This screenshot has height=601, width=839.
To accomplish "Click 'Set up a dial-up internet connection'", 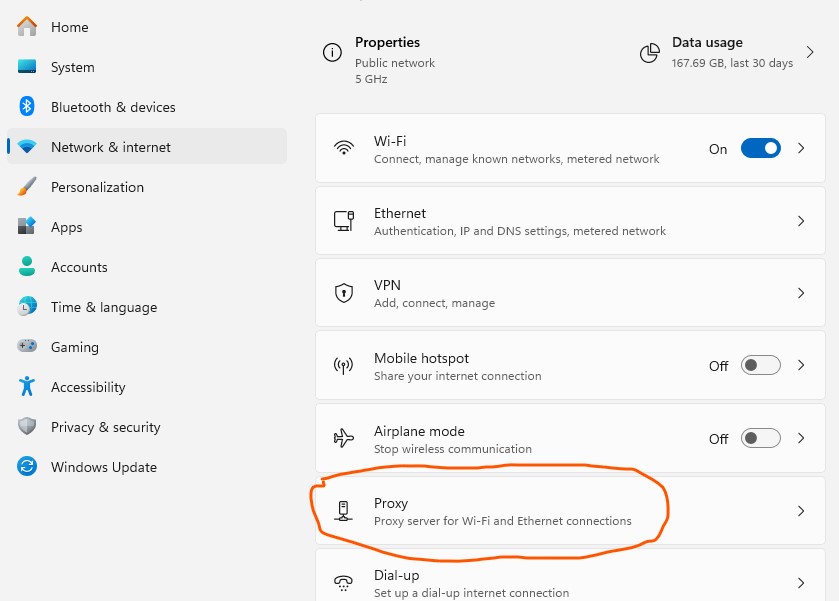I will pyautogui.click(x=471, y=593).
